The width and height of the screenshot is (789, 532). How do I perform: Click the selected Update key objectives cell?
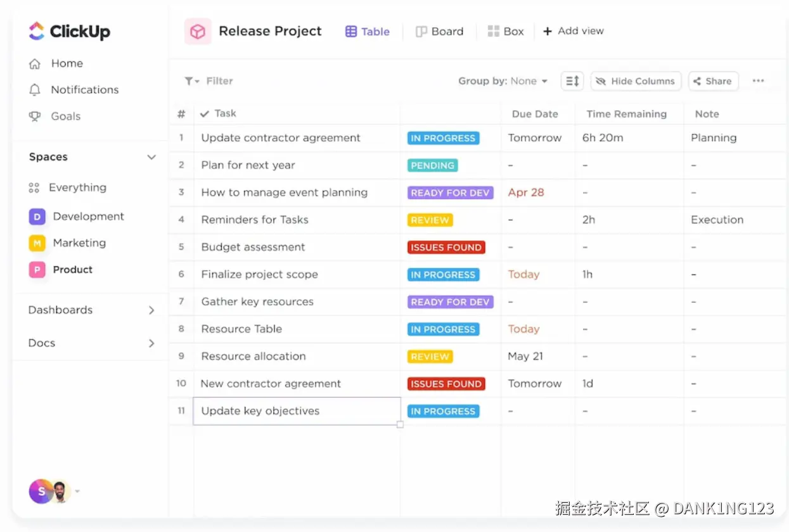tap(297, 411)
